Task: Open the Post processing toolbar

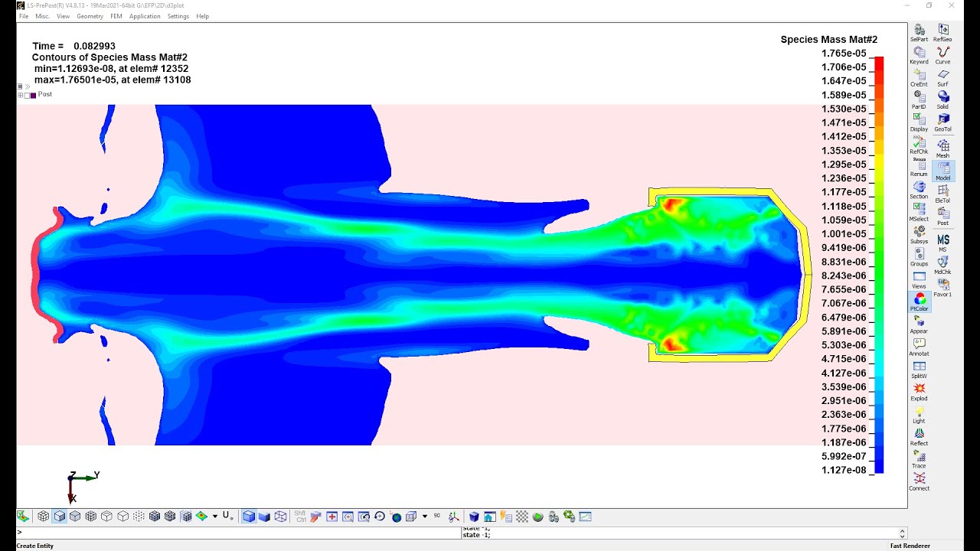Action: click(942, 216)
